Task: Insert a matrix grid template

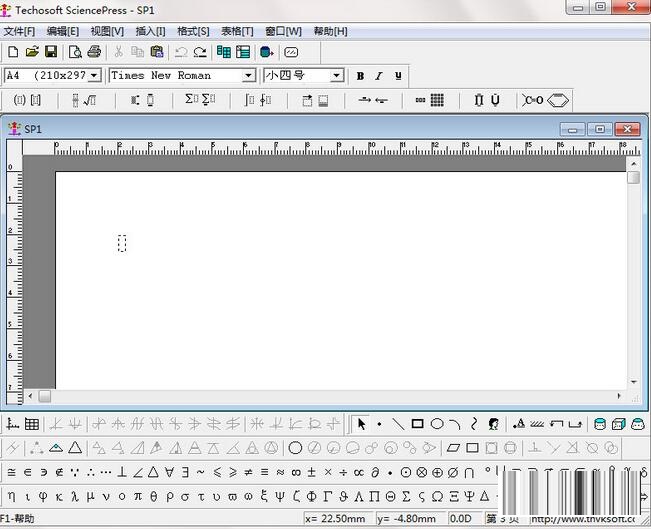Action: click(437, 100)
